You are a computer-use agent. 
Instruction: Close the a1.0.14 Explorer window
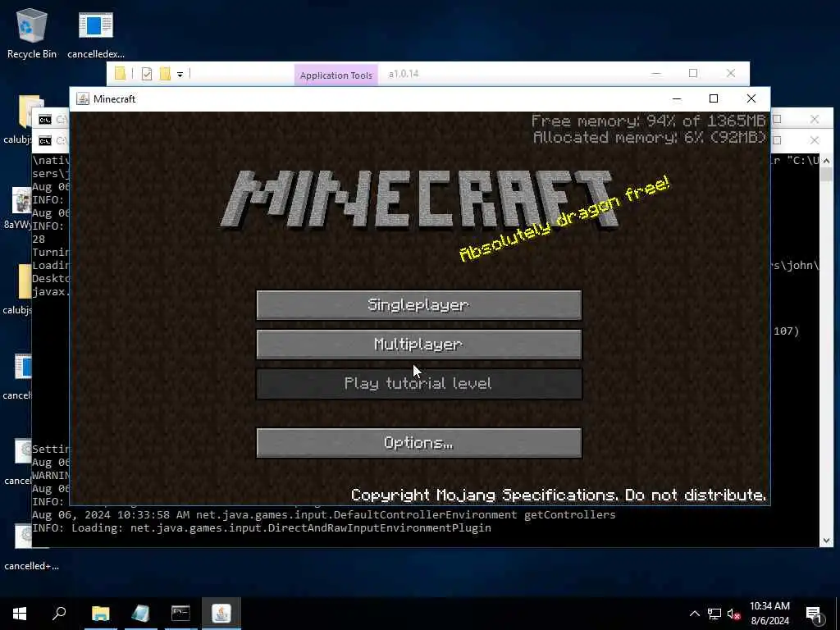coord(731,73)
